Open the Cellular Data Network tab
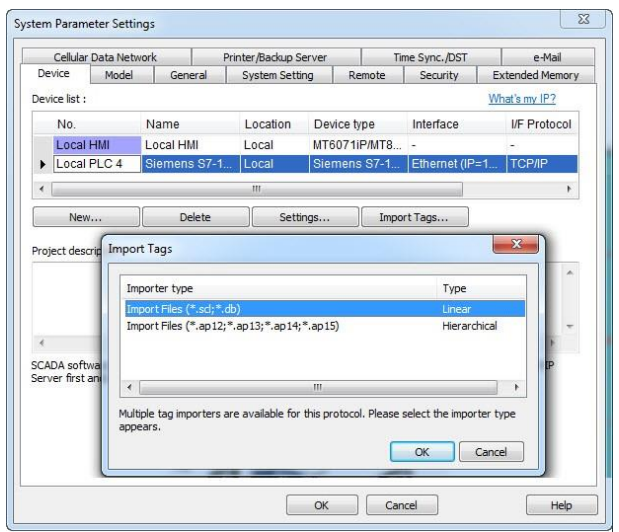 105,58
